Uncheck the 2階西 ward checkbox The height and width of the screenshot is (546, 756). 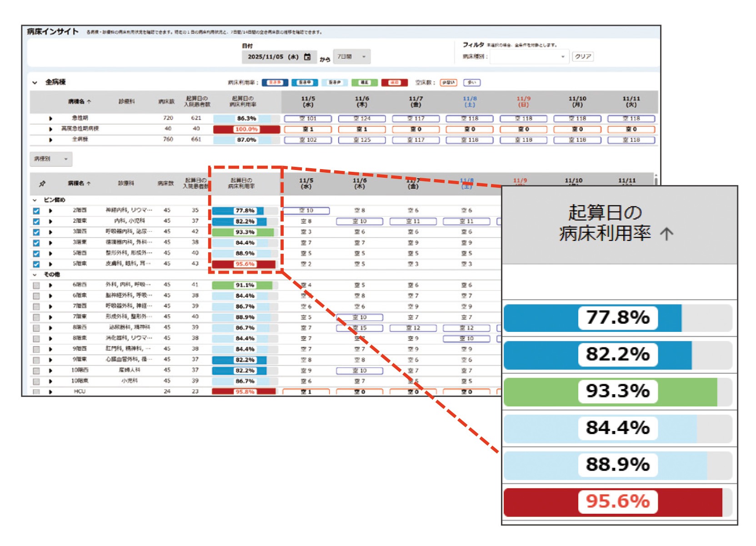(36, 211)
